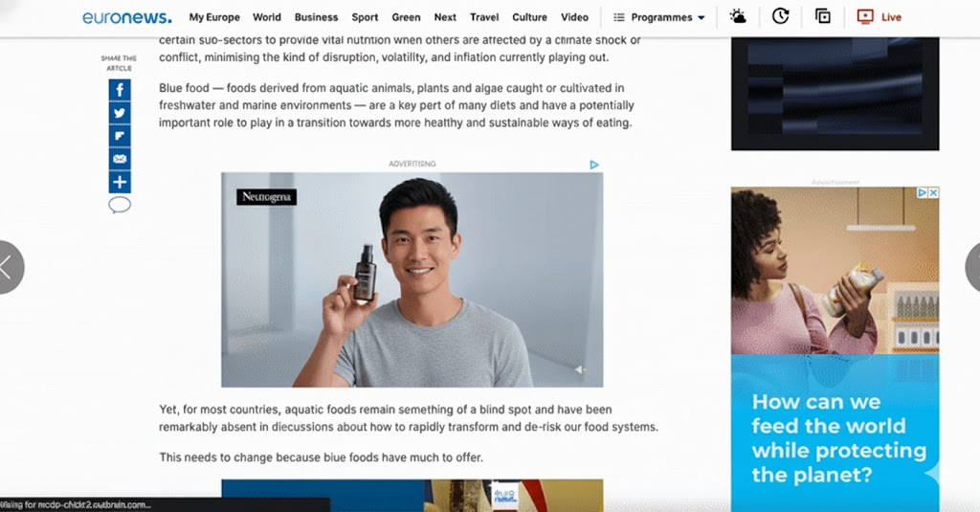Close the sidebar advertisement with X
980x512 pixels.
tap(933, 193)
